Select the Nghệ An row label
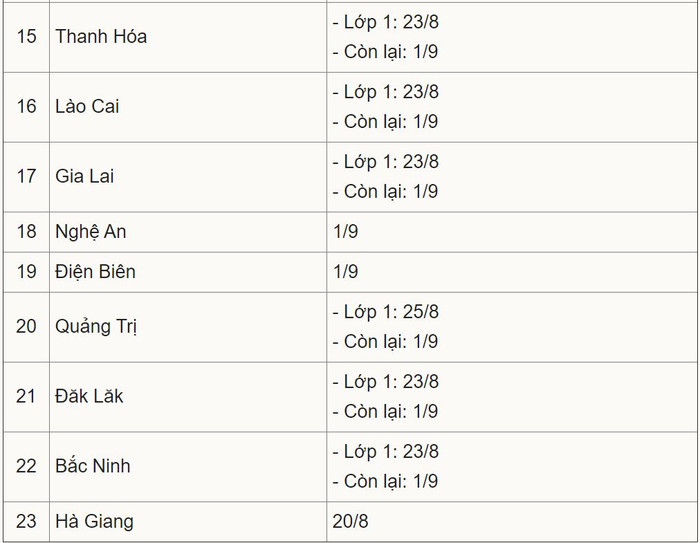This screenshot has height=543, width=700. pos(91,232)
